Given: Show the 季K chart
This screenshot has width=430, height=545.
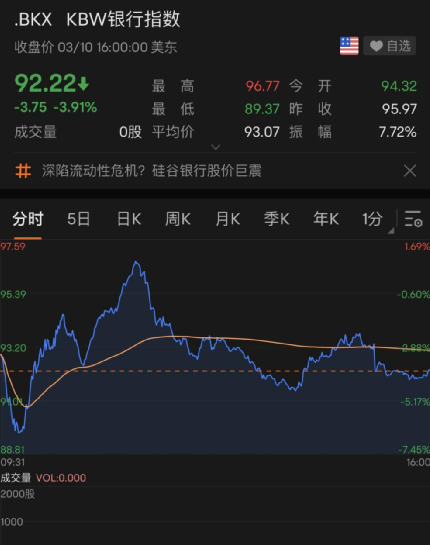Looking at the screenshot, I should (276, 219).
